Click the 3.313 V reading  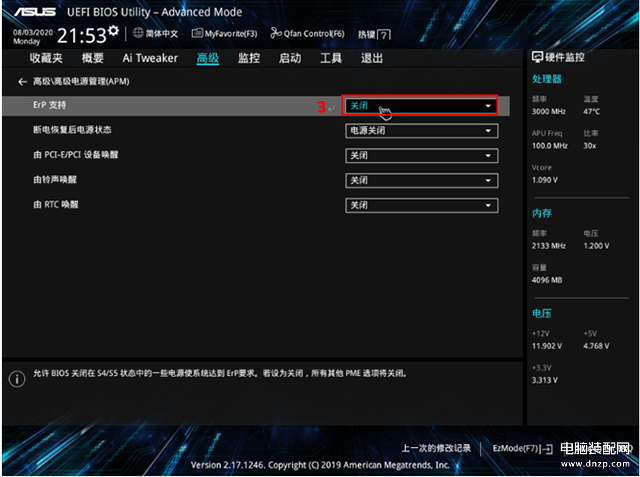(544, 380)
